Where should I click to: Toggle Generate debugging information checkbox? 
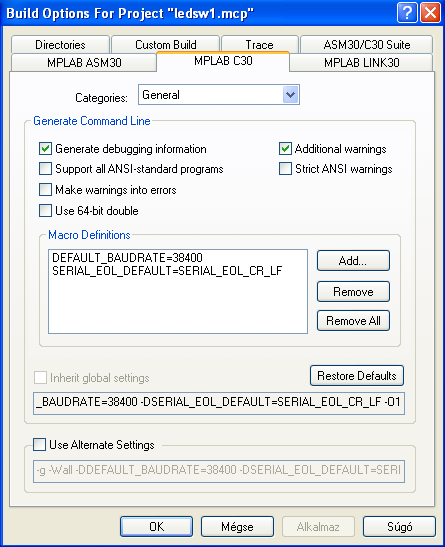45,149
